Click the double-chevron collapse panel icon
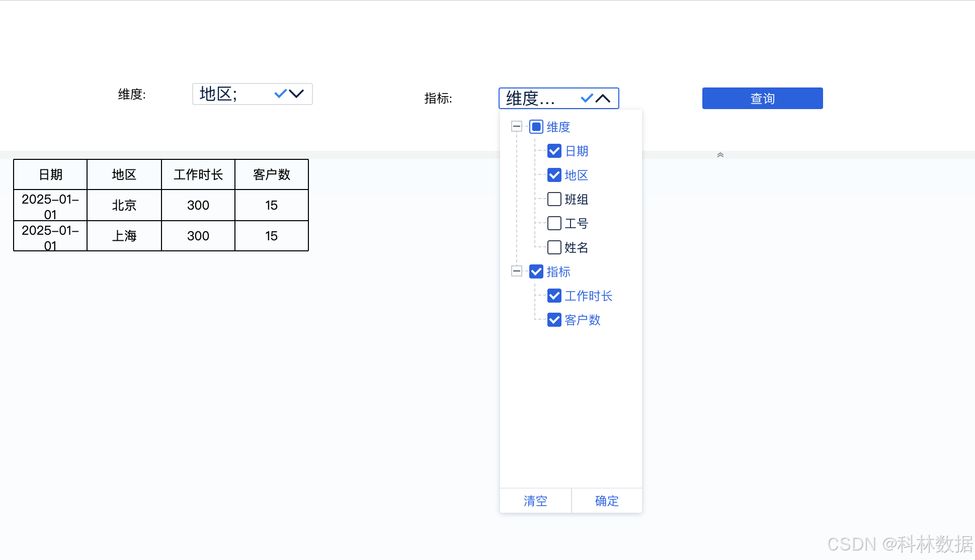This screenshot has height=560, width=975. 720,155
